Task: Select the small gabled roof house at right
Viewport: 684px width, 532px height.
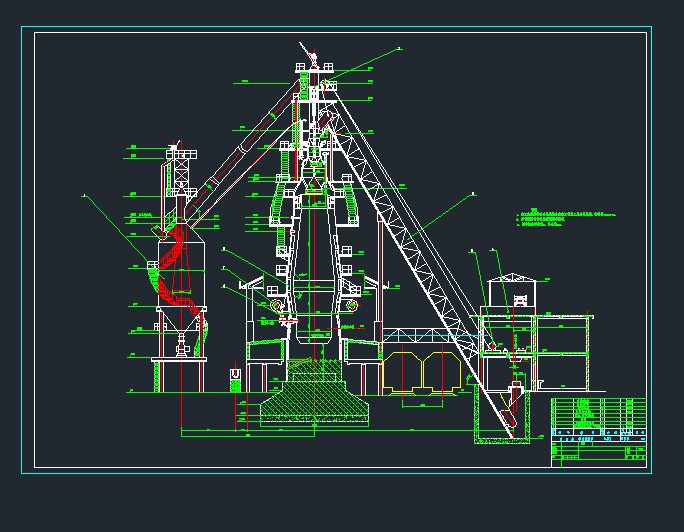Action: point(511,292)
